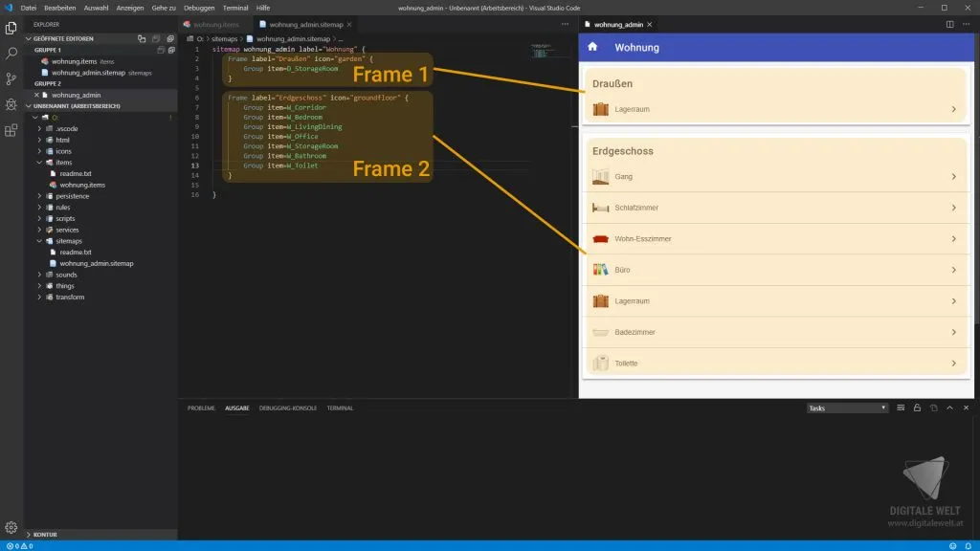Screen dimensions: 980x551
Task: Switch to the Probleme panel tab
Action: [201, 408]
